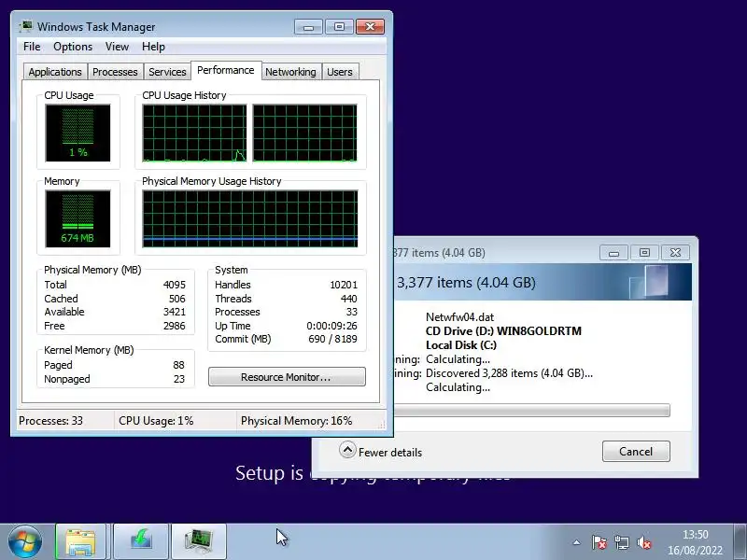Open the Windows Start orb

[25, 542]
